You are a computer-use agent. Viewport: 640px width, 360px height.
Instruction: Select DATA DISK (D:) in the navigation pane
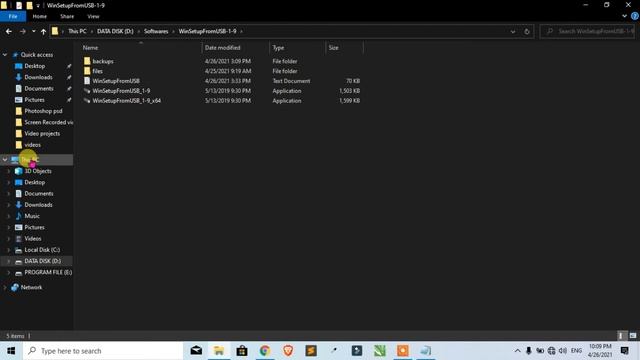(x=42, y=261)
